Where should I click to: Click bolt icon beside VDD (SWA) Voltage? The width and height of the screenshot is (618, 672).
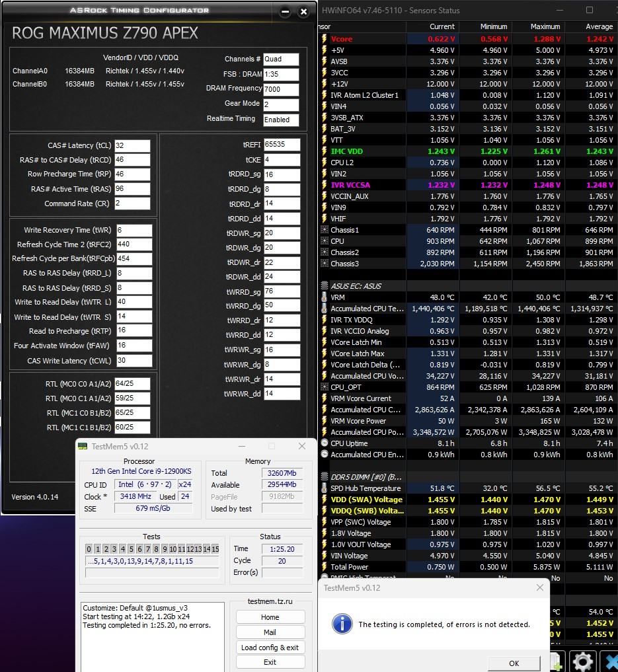pos(325,500)
